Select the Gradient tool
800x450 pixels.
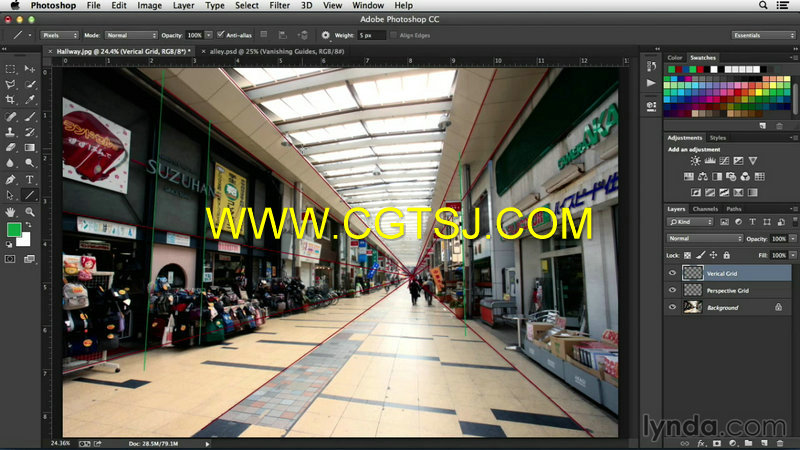30,147
